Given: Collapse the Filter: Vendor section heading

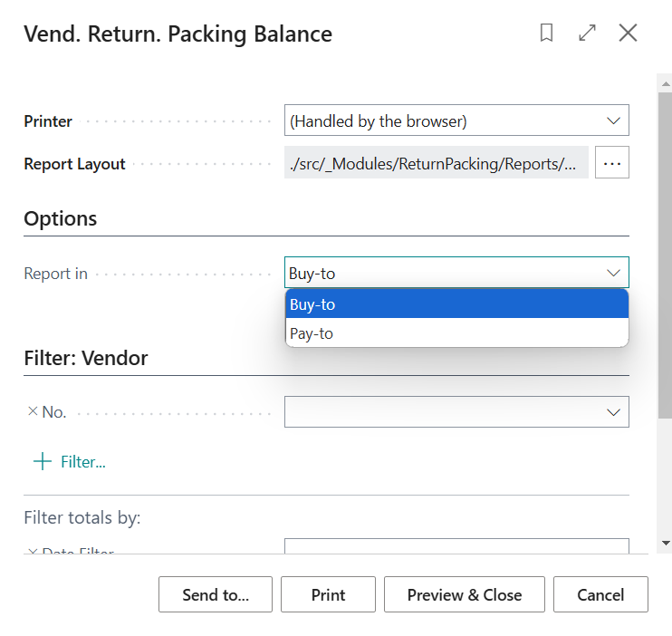Looking at the screenshot, I should pos(86,358).
